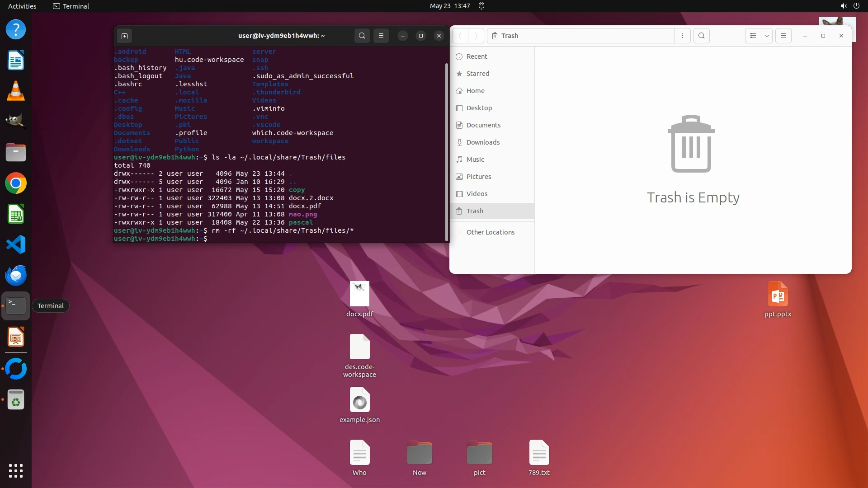Open the Files main hamburger menu
Screen dimensions: 868x488
pyautogui.click(x=783, y=36)
